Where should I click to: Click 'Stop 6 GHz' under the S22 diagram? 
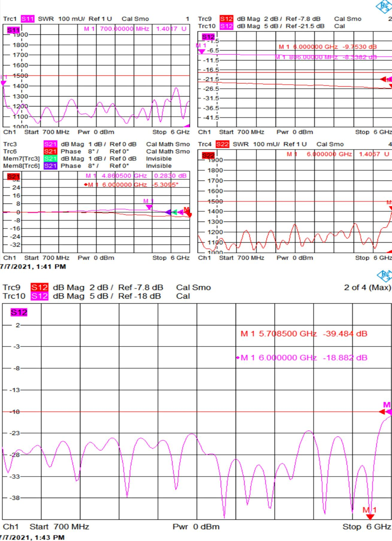(373, 258)
